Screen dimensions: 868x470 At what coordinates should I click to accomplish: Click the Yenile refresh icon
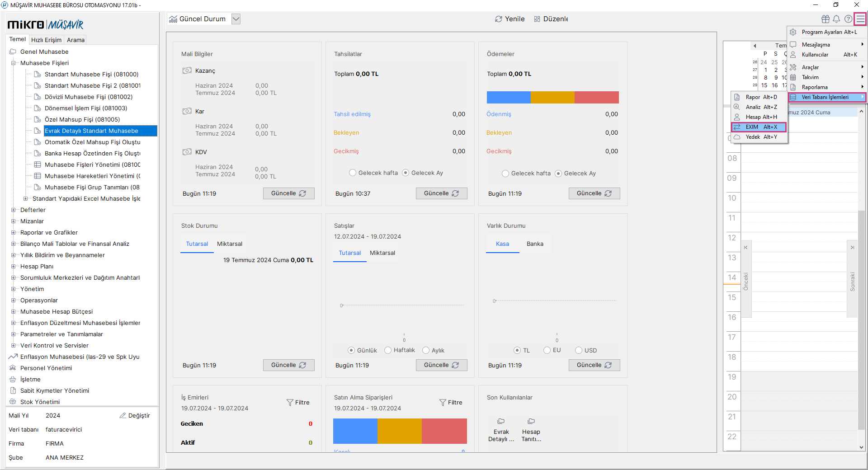pos(499,19)
